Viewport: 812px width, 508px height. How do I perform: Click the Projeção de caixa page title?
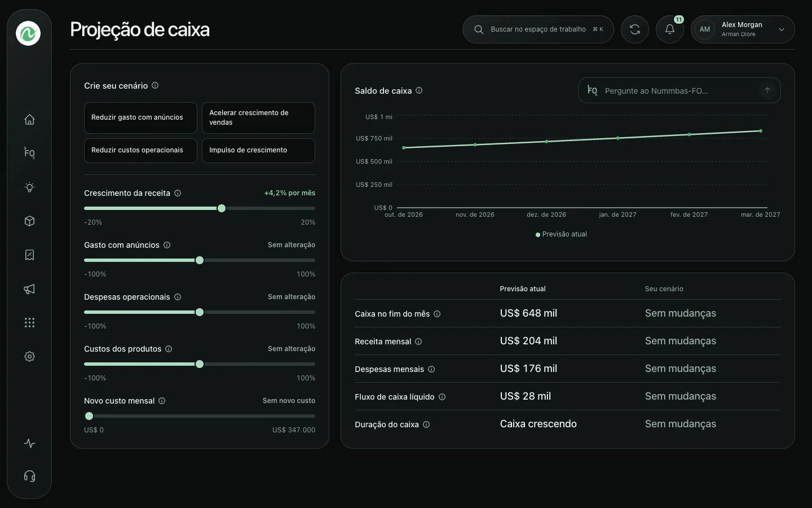pyautogui.click(x=140, y=29)
